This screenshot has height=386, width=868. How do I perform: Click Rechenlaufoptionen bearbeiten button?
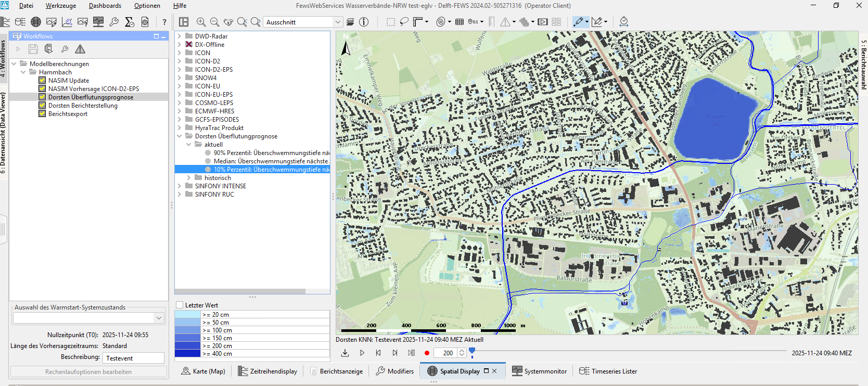88,372
